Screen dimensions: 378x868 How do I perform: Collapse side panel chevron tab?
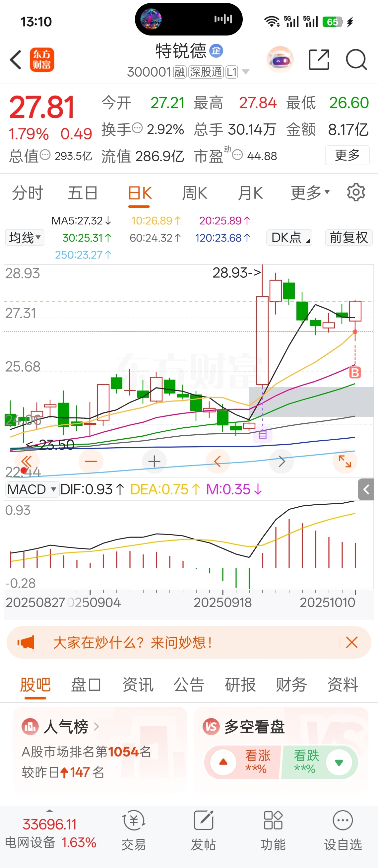pos(366,489)
